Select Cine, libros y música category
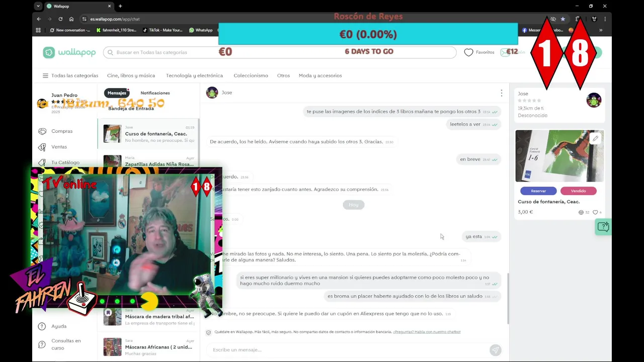The width and height of the screenshot is (644, 362). [131, 76]
